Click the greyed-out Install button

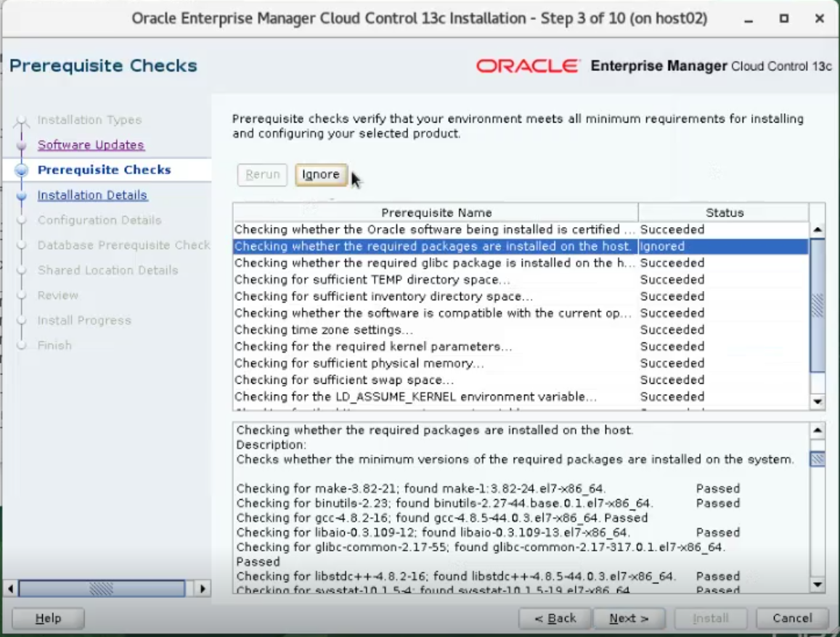[x=710, y=618]
